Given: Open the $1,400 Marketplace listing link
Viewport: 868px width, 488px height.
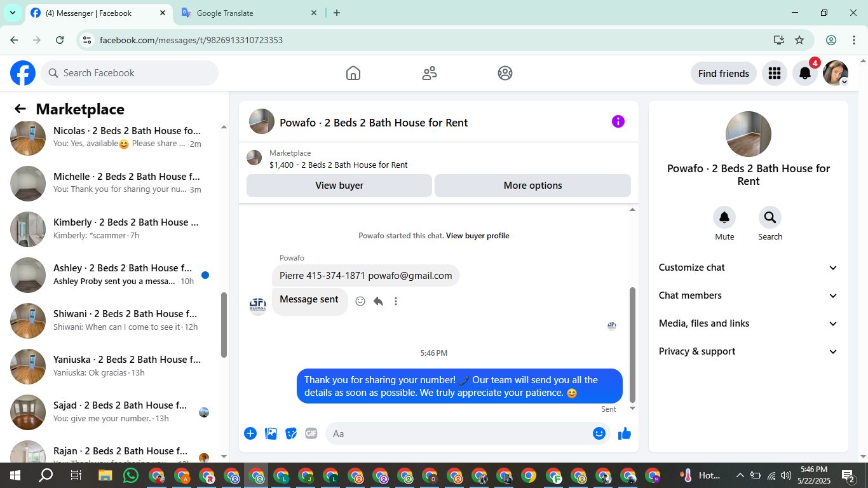Looking at the screenshot, I should pyautogui.click(x=339, y=165).
